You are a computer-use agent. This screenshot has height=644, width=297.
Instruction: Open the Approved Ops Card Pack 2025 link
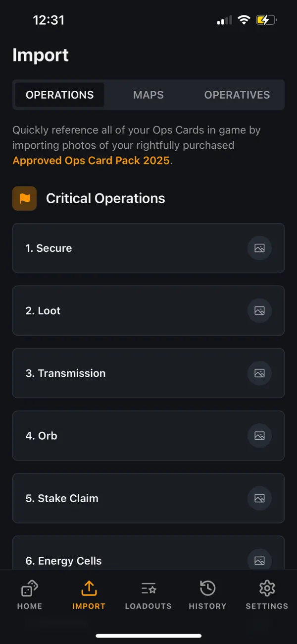pos(91,161)
